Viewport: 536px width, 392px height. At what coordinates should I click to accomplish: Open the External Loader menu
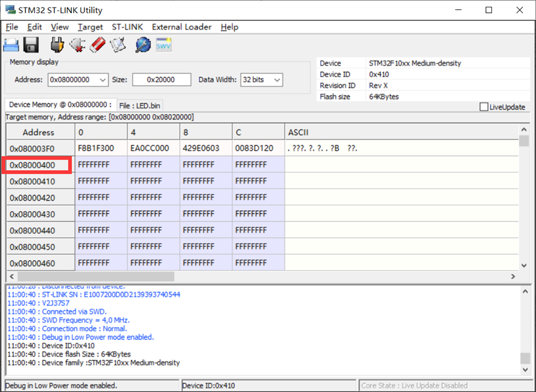[x=182, y=27]
